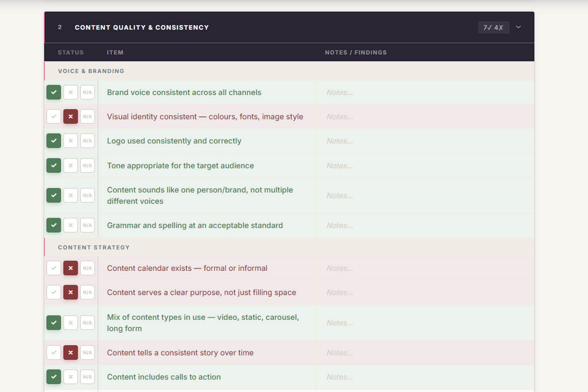Add notes for 'Visual identity consistent' item
Image resolution: width=588 pixels, height=392 pixels.
click(425, 116)
